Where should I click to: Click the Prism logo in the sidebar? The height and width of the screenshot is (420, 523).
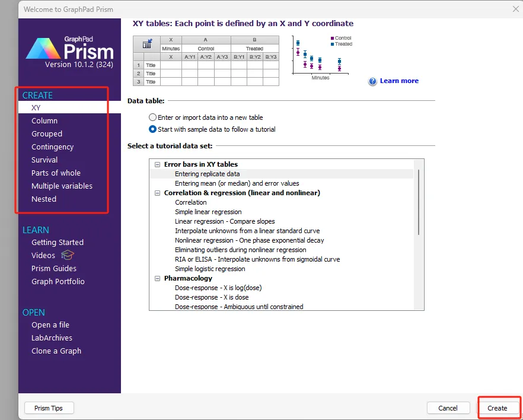[x=70, y=49]
